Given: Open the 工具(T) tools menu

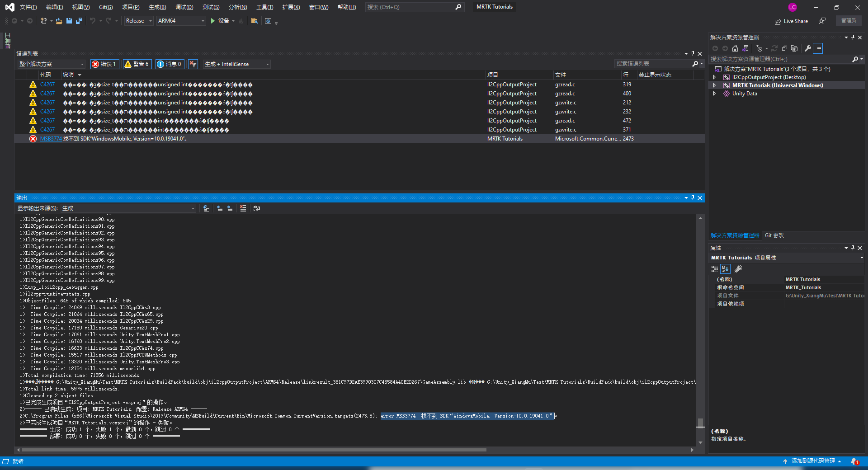Looking at the screenshot, I should coord(264,7).
